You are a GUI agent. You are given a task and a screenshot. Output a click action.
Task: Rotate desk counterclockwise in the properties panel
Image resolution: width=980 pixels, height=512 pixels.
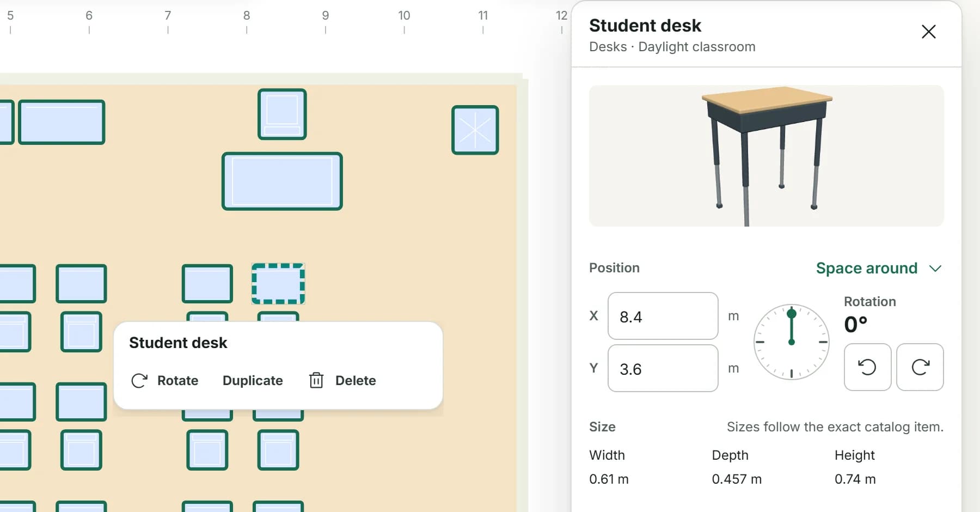[x=867, y=367]
